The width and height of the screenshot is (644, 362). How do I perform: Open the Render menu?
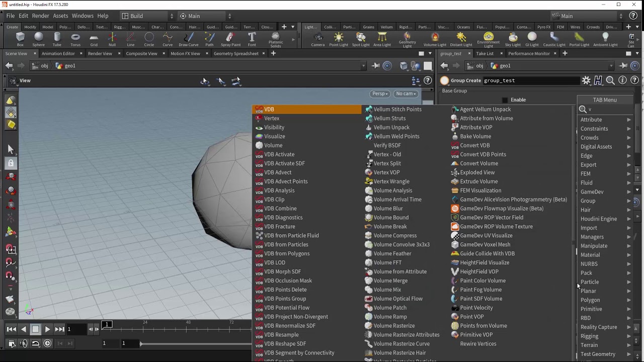pyautogui.click(x=40, y=16)
